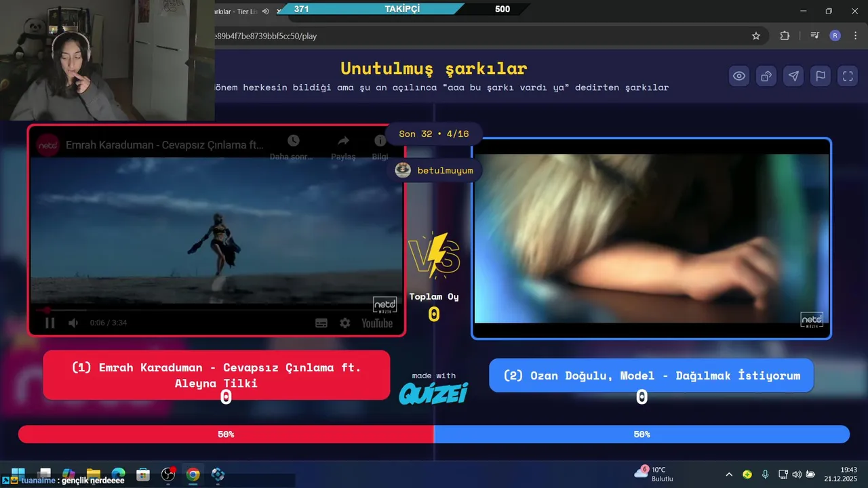Pause the left YouTube video
This screenshot has width=868, height=488.
(x=50, y=323)
